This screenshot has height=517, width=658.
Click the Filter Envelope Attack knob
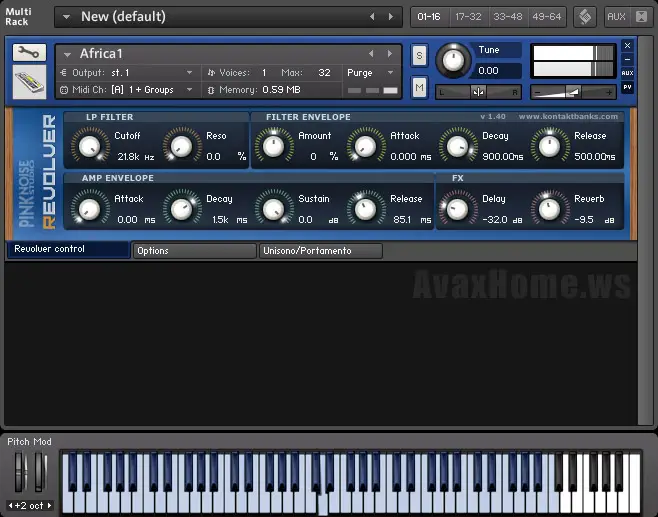point(366,146)
